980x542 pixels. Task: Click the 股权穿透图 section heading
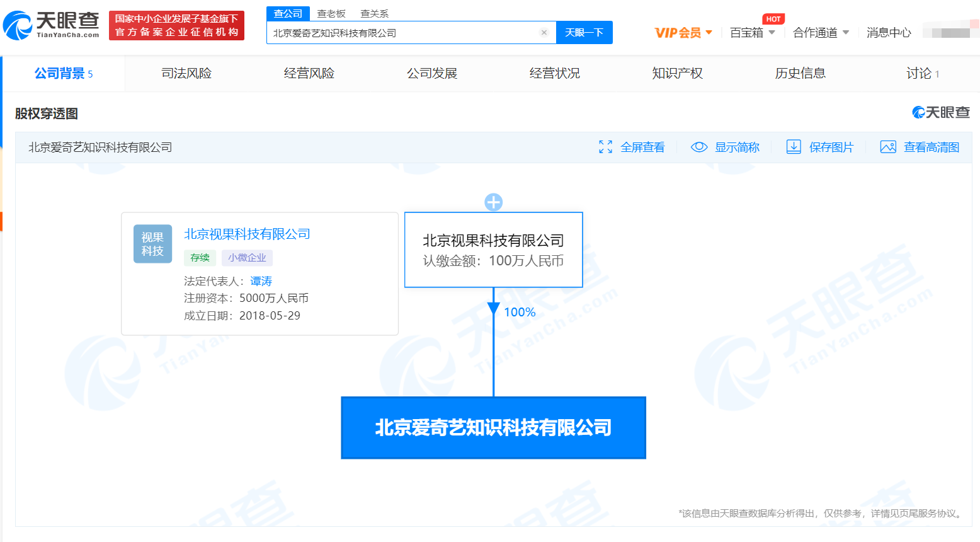(x=47, y=113)
